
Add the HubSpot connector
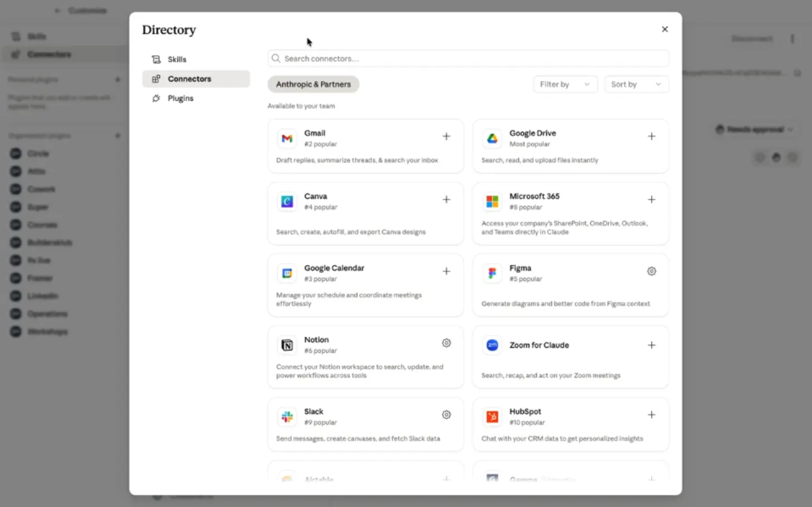pyautogui.click(x=651, y=415)
